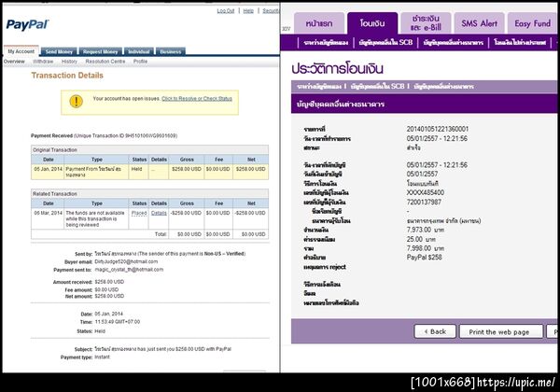Select the 7,998.00 total value

pos(419,248)
